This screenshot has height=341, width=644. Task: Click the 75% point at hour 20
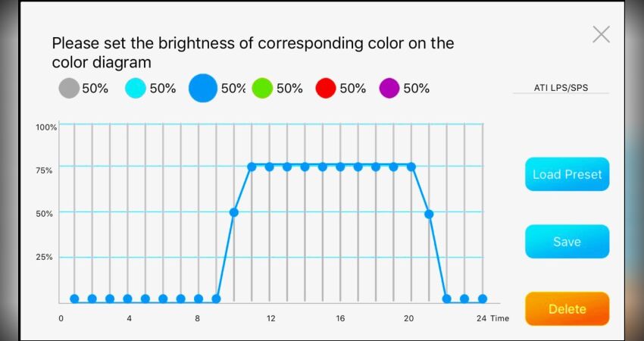click(411, 167)
